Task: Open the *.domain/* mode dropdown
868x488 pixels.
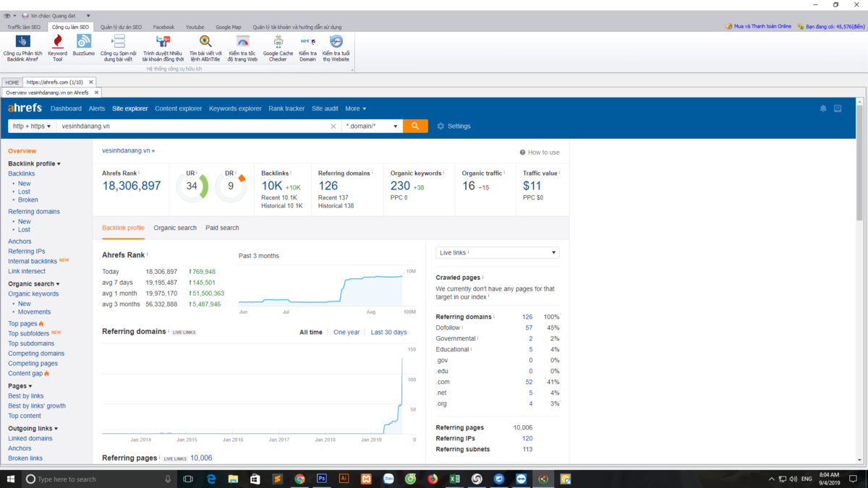Action: pos(372,127)
